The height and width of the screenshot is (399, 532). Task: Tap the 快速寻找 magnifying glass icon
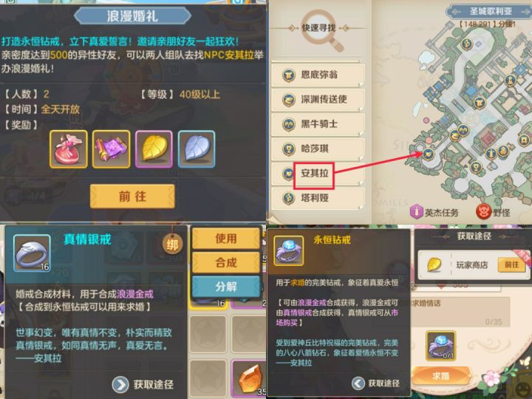[321, 30]
